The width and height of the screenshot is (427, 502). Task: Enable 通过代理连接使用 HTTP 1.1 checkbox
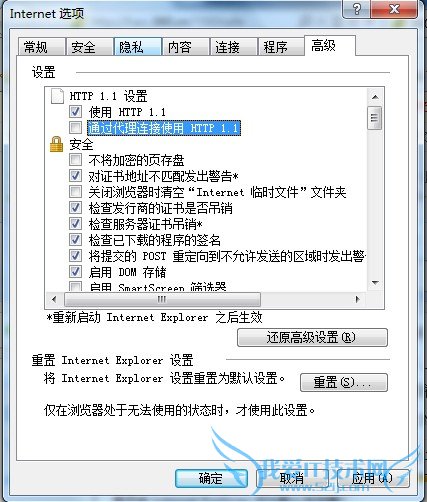(x=75, y=127)
